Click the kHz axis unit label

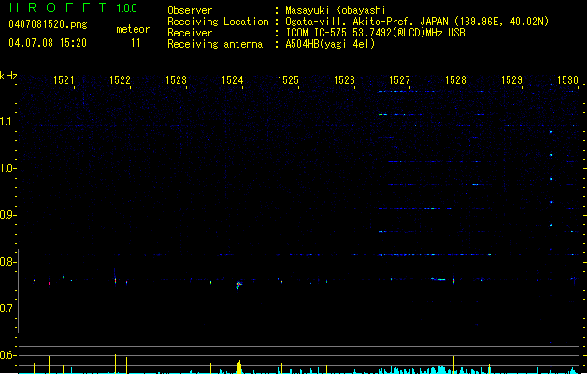tap(8, 76)
